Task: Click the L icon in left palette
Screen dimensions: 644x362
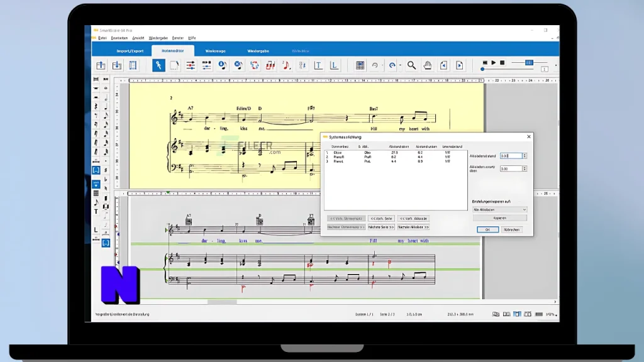Action: click(x=96, y=230)
